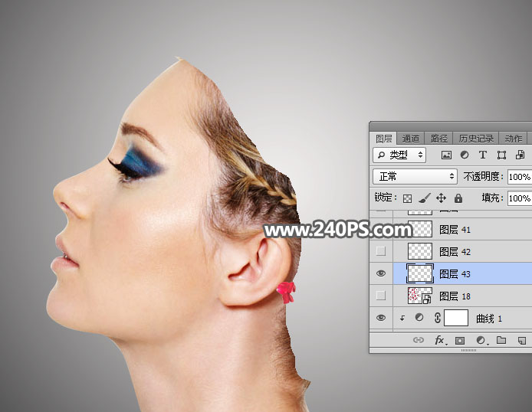Viewport: 532px width, 412px height.
Task: Hide the 图层 43 layer eye
Action: [381, 273]
